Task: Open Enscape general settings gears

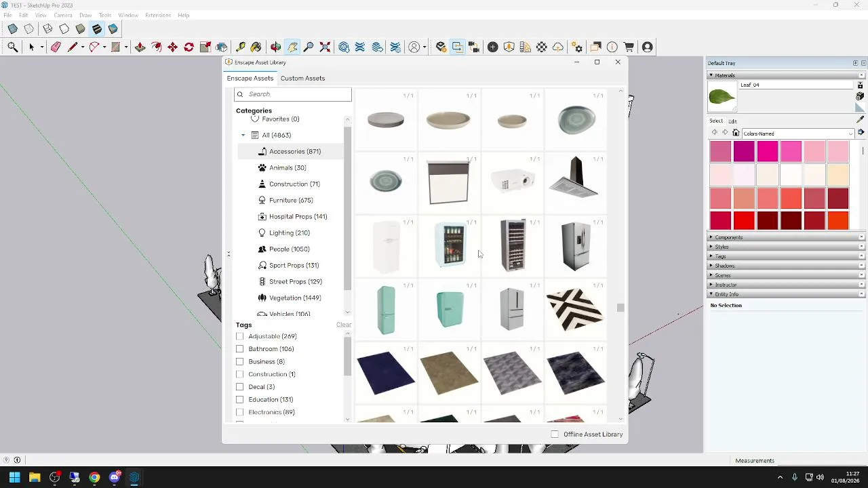Action: [x=577, y=47]
